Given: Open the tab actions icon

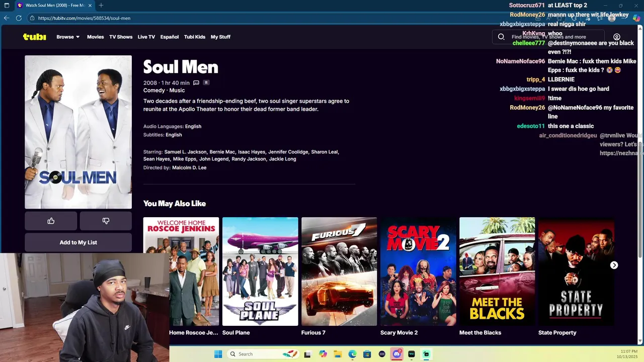Looking at the screenshot, I should [x=7, y=6].
